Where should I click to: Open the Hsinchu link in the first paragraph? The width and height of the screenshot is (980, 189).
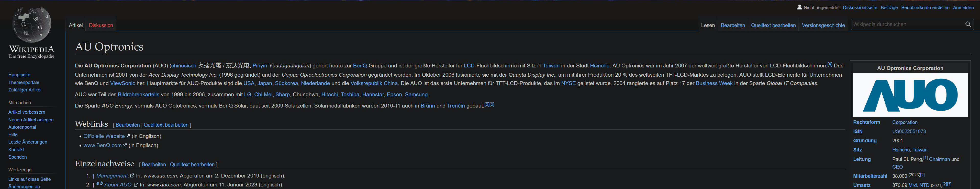(x=599, y=66)
